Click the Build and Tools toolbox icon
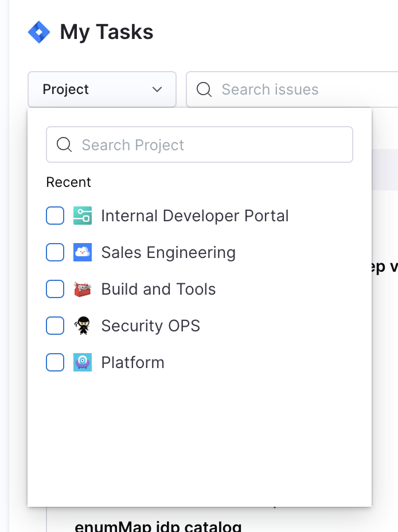 (83, 289)
